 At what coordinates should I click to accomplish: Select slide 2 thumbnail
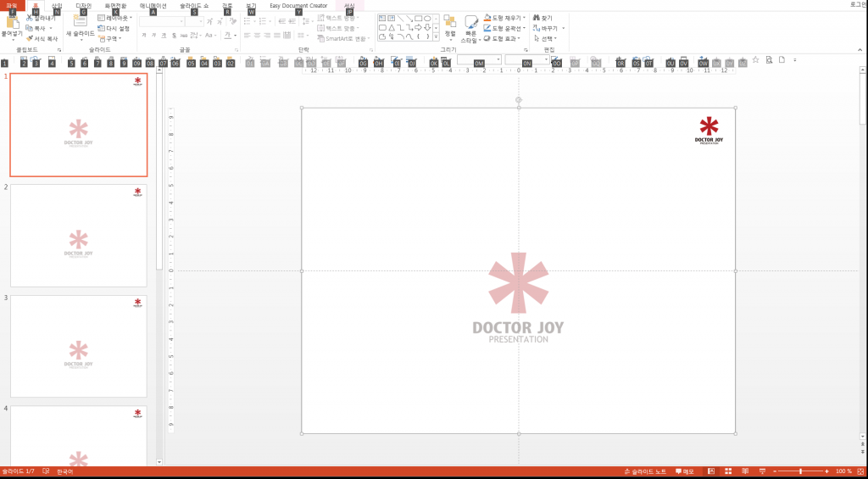[79, 236]
